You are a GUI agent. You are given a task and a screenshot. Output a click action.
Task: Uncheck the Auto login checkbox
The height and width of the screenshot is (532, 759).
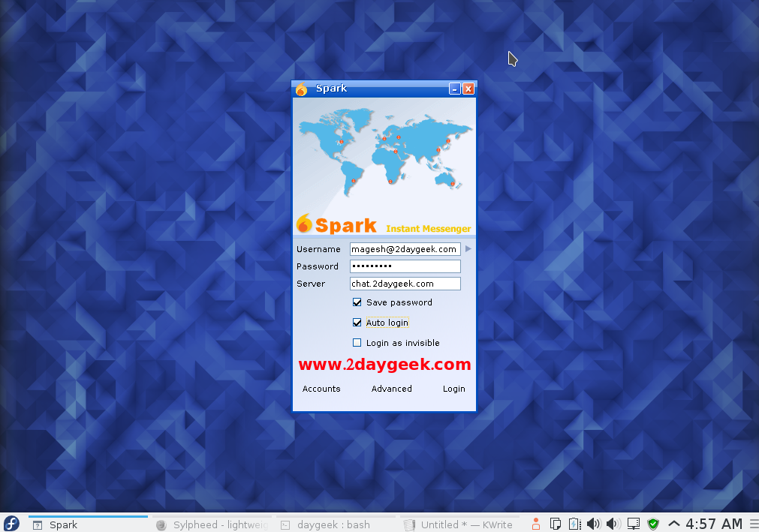pyautogui.click(x=357, y=323)
